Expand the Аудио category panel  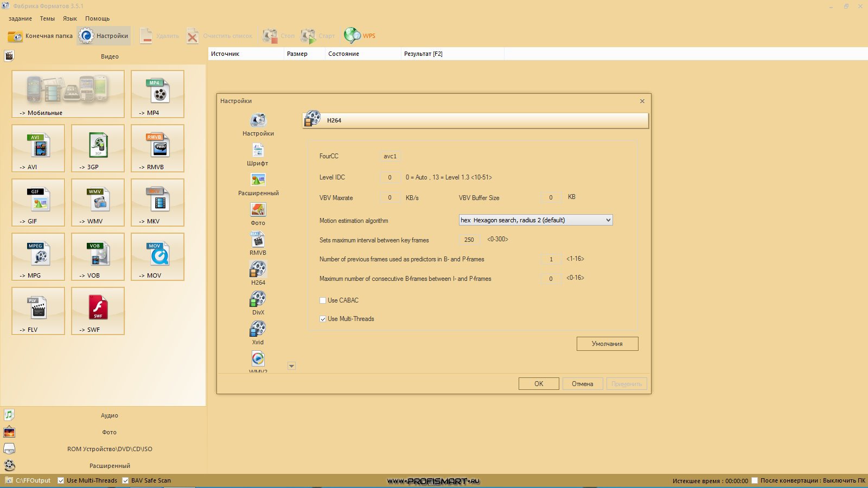(103, 415)
